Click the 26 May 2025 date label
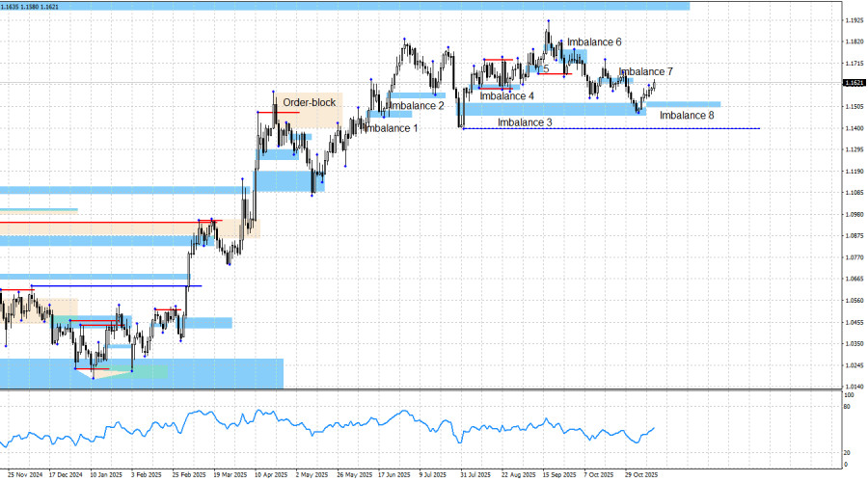 click(354, 475)
